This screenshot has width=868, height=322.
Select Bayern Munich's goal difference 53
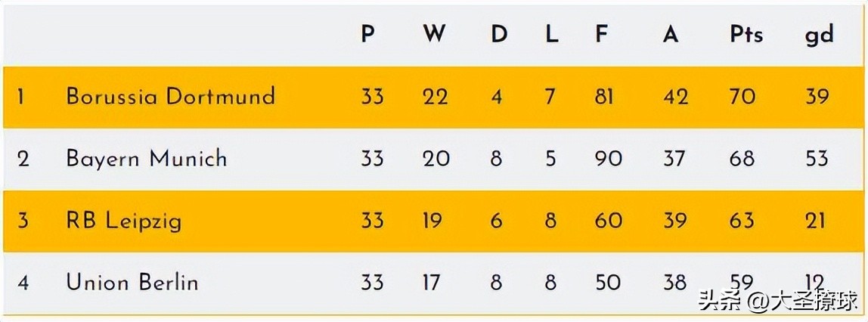(x=817, y=159)
